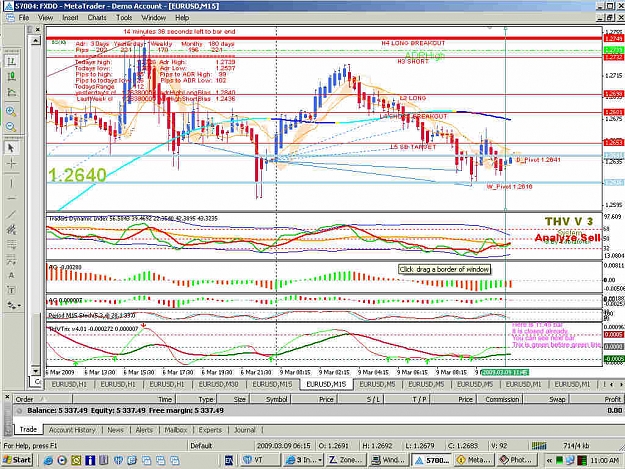
Task: Select the text 'A' tool
Action: pos(11,275)
